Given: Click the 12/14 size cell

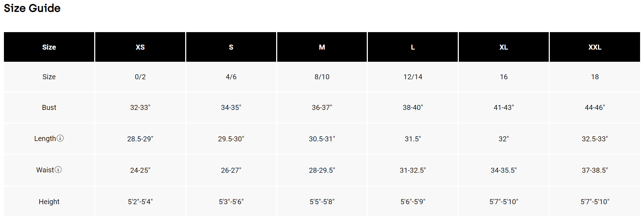Looking at the screenshot, I should point(413,77).
